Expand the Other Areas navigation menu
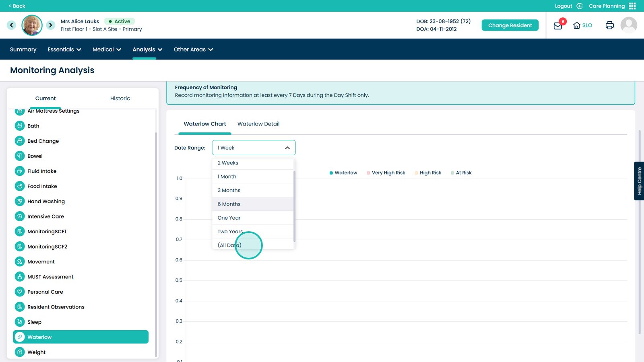Screen dimensions: 644x362 pos(193,49)
